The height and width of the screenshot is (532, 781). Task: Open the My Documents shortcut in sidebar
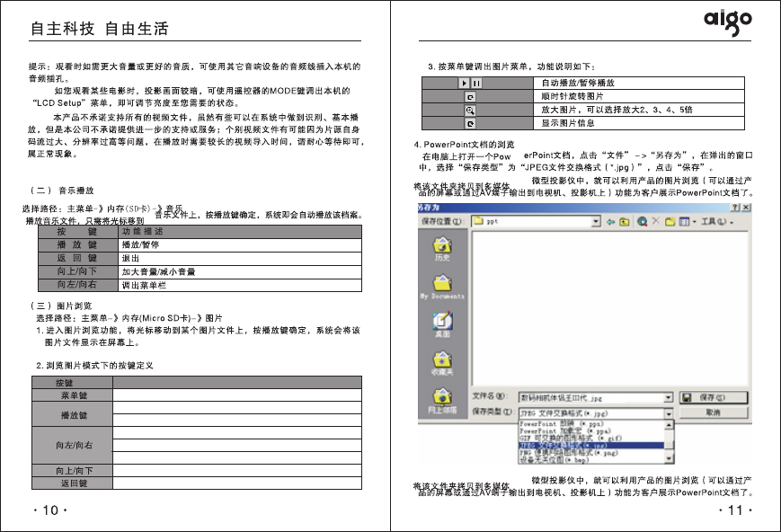click(x=442, y=287)
